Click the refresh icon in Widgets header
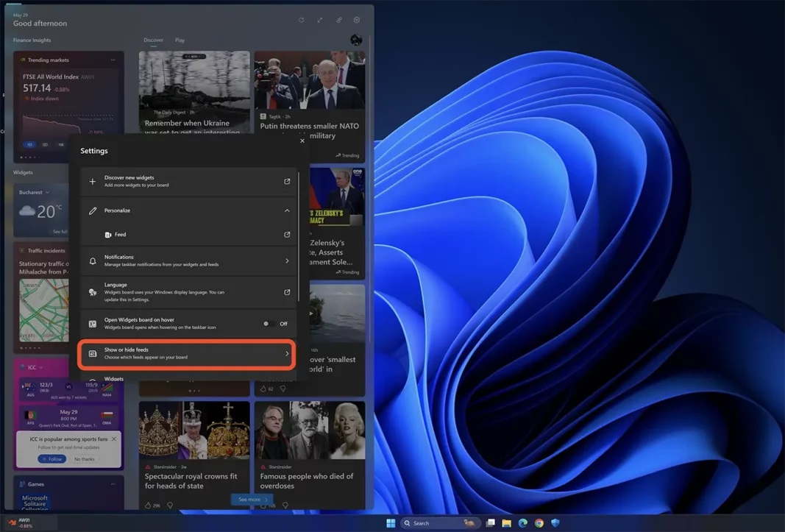This screenshot has width=785, height=532. tap(301, 21)
